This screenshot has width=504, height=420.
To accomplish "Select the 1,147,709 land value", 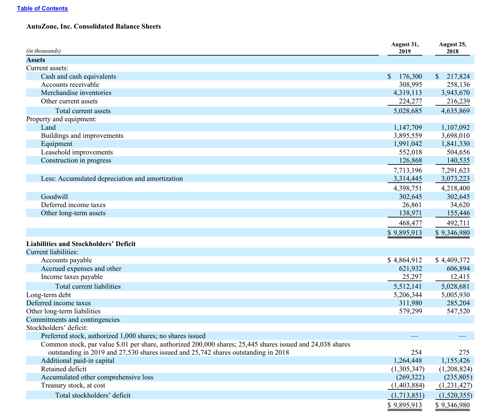I will 408,127.
